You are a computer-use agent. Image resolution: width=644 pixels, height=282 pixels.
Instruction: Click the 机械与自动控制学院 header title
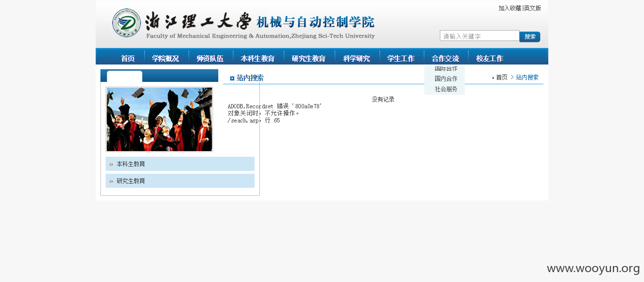[x=315, y=22]
